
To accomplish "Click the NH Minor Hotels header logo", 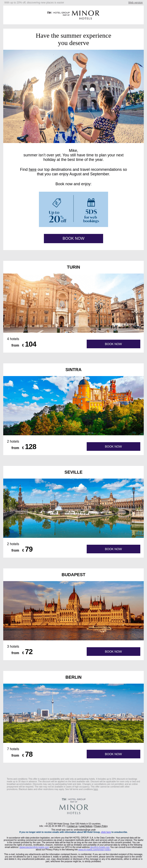I will [x=73, y=15].
